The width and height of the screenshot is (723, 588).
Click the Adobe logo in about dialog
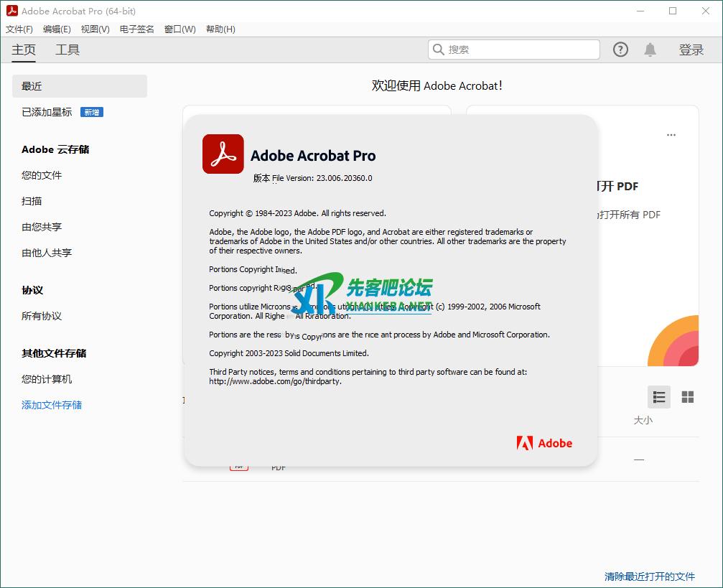[x=544, y=443]
